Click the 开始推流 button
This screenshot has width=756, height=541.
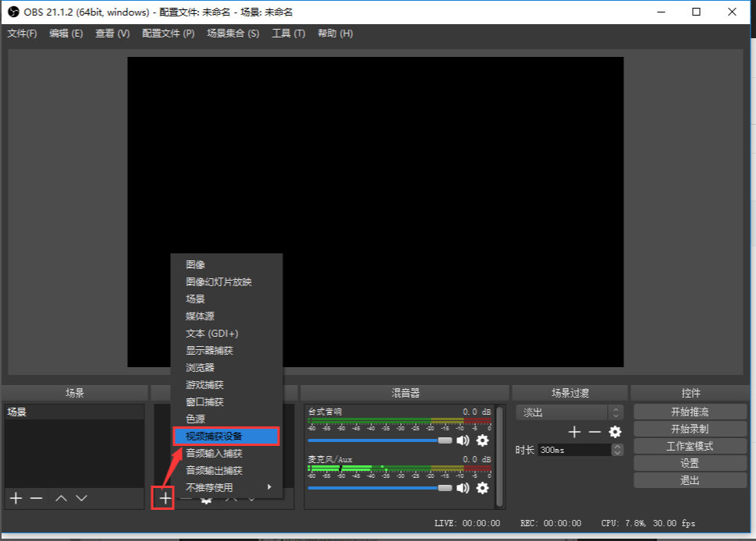point(690,412)
